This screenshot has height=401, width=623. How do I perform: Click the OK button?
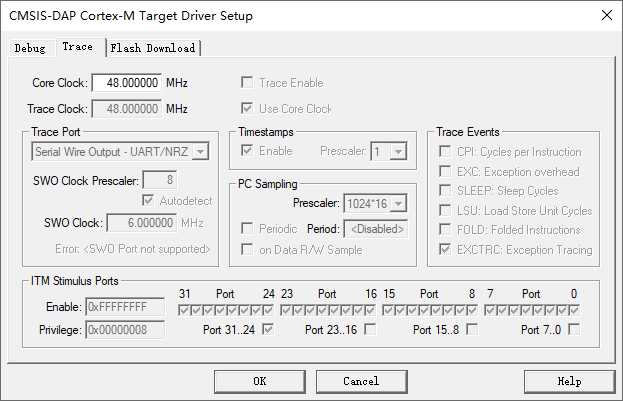(260, 382)
